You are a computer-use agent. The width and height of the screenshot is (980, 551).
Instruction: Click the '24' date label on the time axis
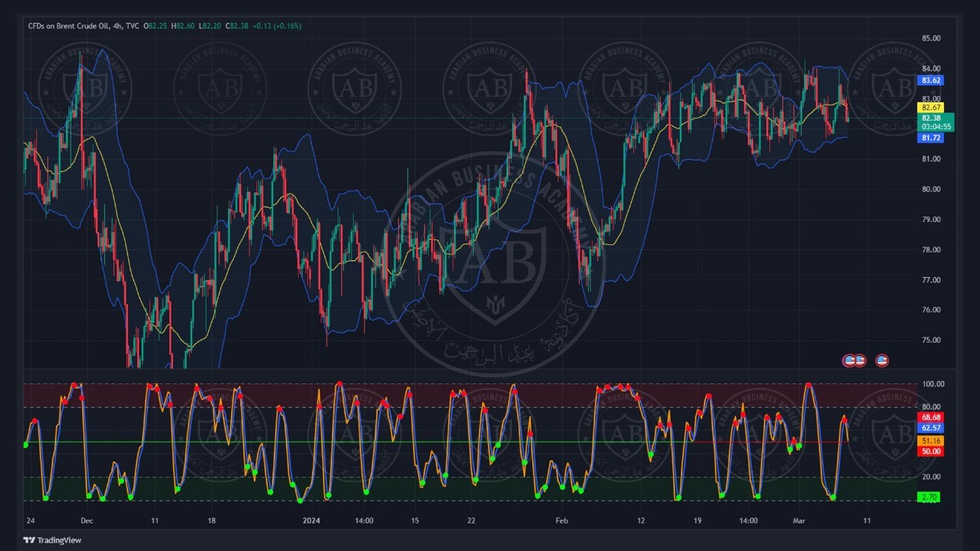(x=29, y=521)
